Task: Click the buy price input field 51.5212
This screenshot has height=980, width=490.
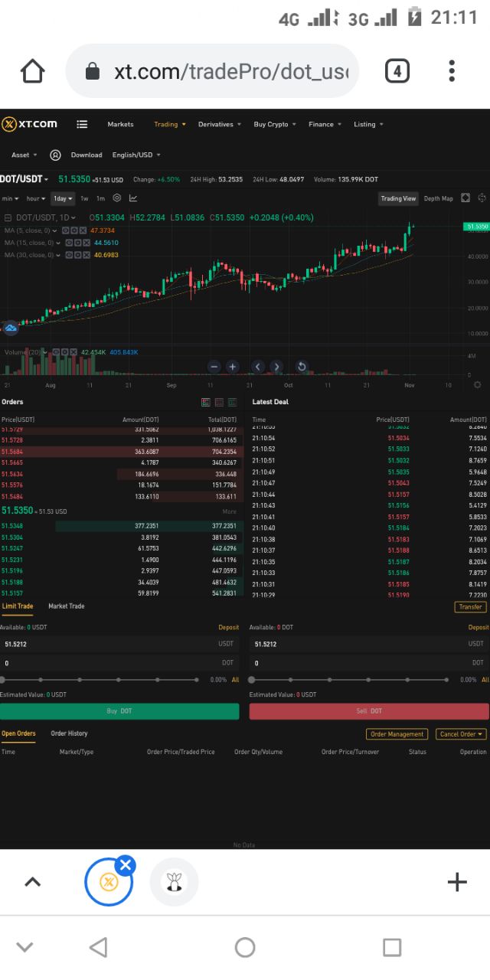Action: [119, 645]
